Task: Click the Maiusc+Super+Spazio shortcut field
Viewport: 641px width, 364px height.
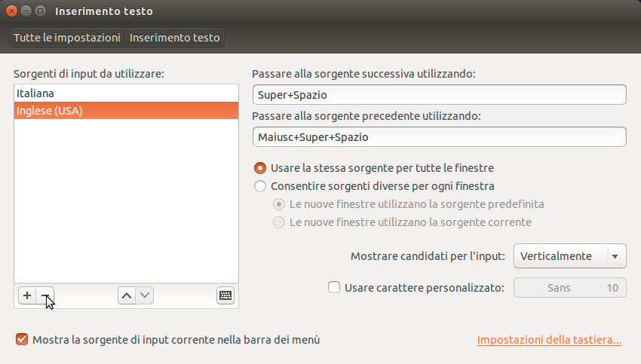Action: coord(439,137)
